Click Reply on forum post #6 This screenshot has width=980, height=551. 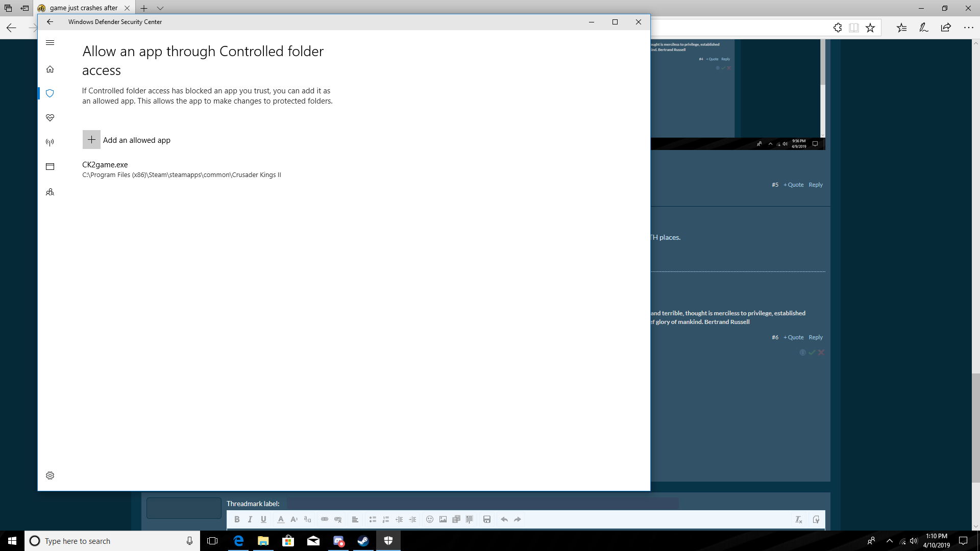(x=816, y=337)
